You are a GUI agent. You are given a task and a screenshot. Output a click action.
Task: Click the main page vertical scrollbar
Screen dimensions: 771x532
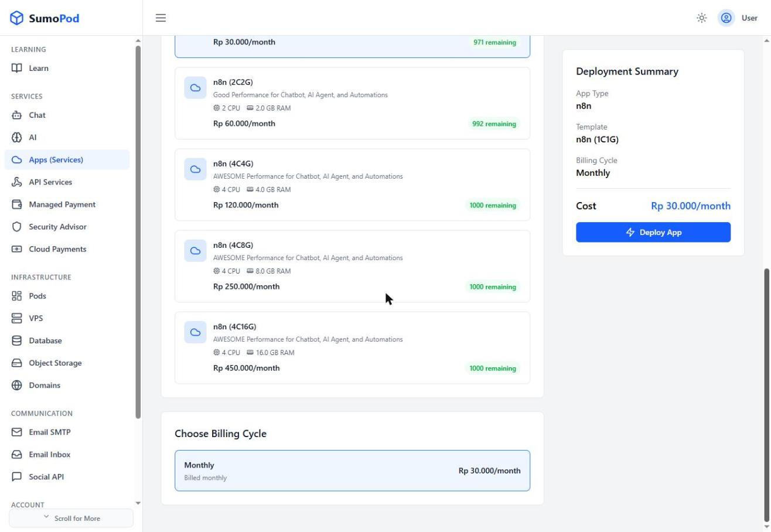tap(767, 395)
